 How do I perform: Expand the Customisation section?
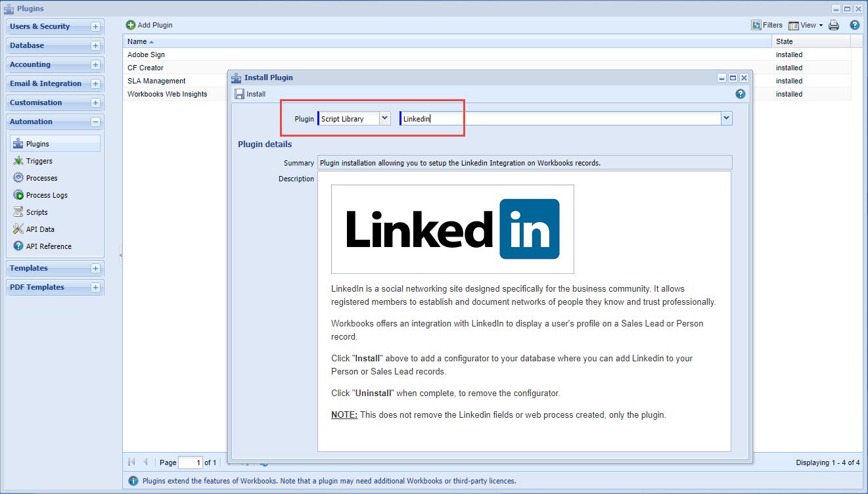click(95, 102)
